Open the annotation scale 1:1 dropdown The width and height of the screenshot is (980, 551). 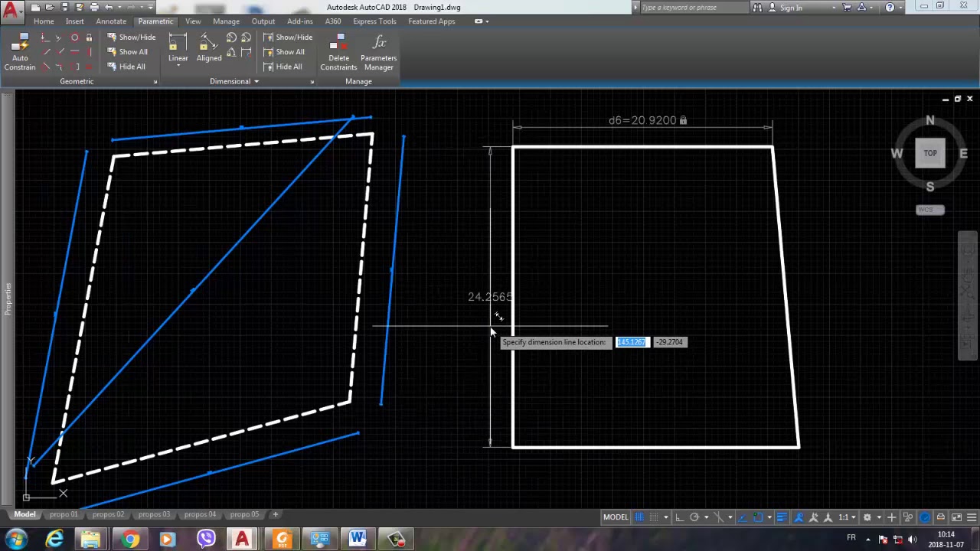click(x=846, y=517)
